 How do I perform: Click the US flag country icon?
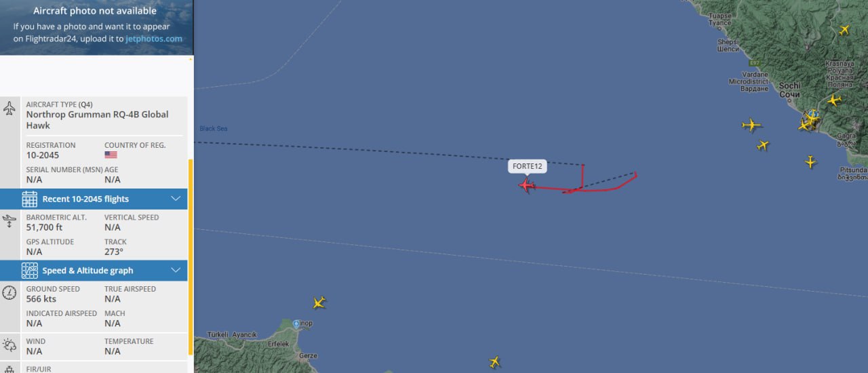coord(111,155)
